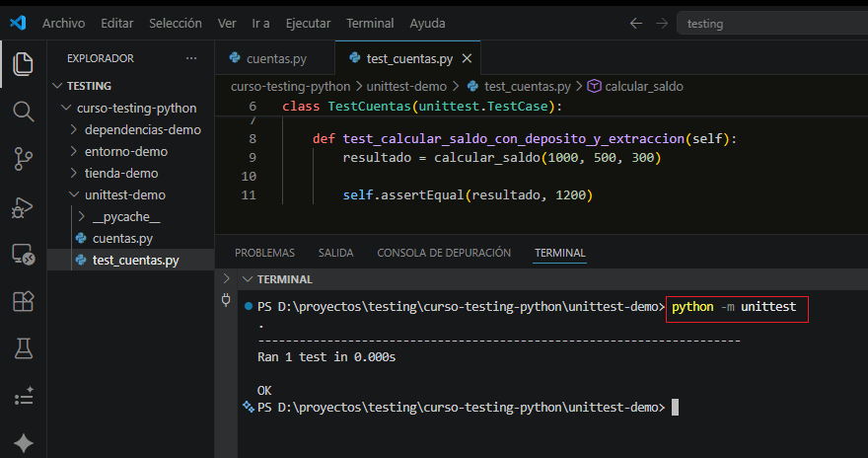
Task: Expand terminal side chevron
Action: (x=226, y=278)
